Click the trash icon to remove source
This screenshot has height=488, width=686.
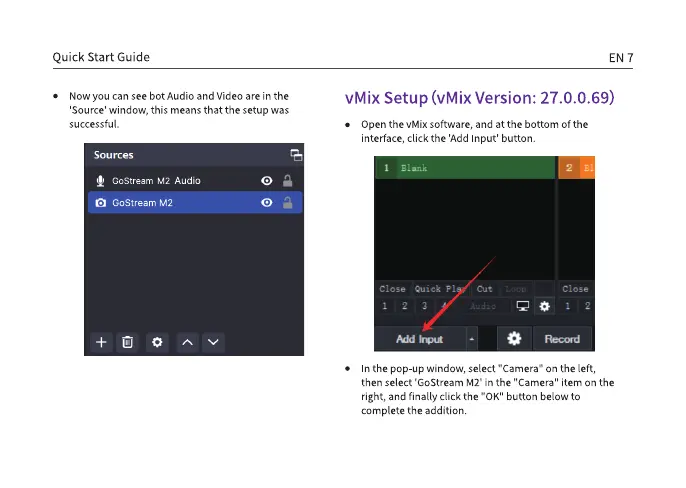(128, 342)
